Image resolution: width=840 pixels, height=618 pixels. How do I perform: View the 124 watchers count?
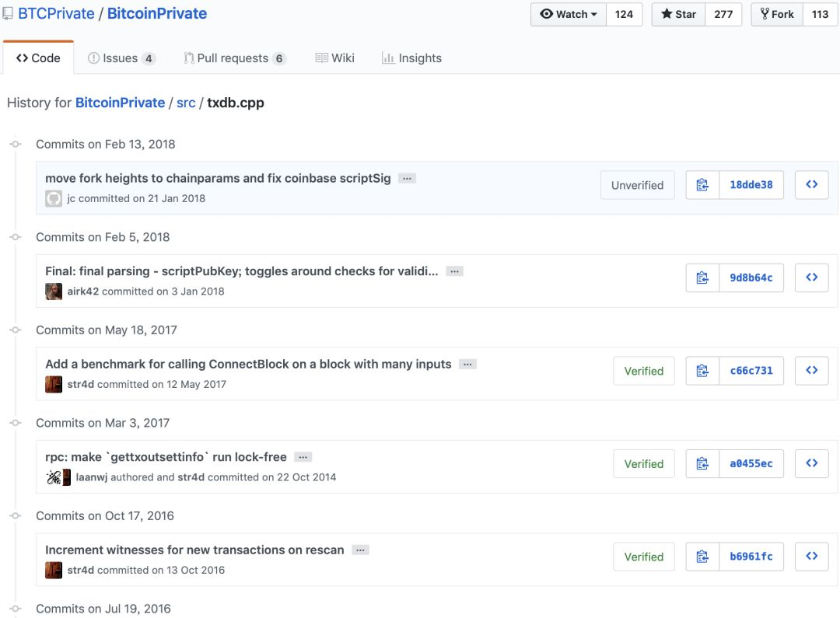point(624,15)
